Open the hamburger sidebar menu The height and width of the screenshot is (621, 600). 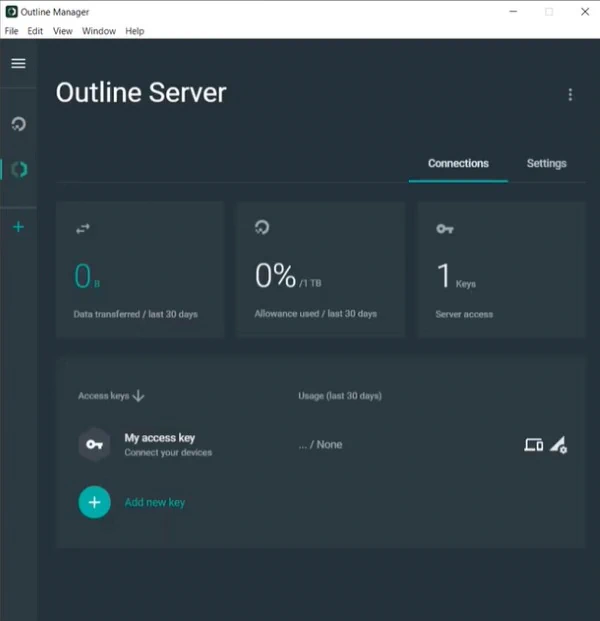pos(18,63)
